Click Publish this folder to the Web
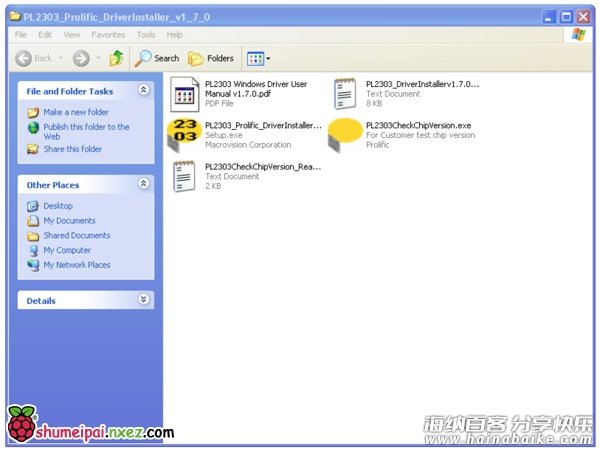The width and height of the screenshot is (600, 450). coord(86,131)
